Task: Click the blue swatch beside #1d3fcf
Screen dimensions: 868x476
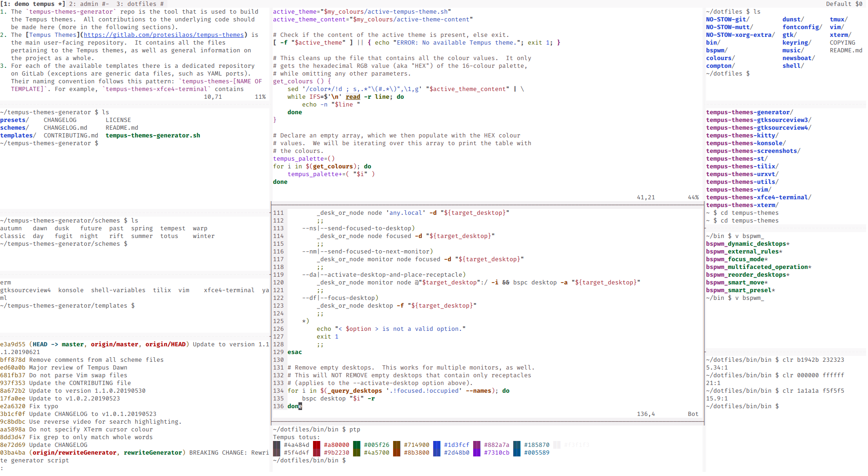Action: [437, 445]
